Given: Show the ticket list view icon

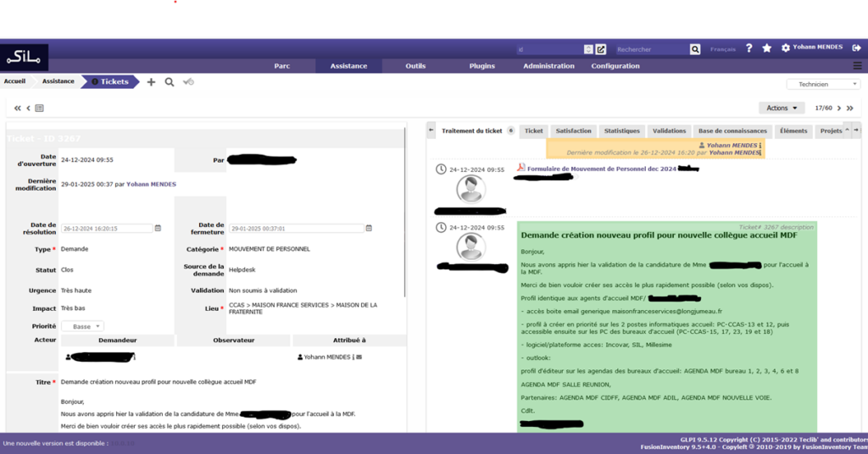Looking at the screenshot, I should (39, 108).
